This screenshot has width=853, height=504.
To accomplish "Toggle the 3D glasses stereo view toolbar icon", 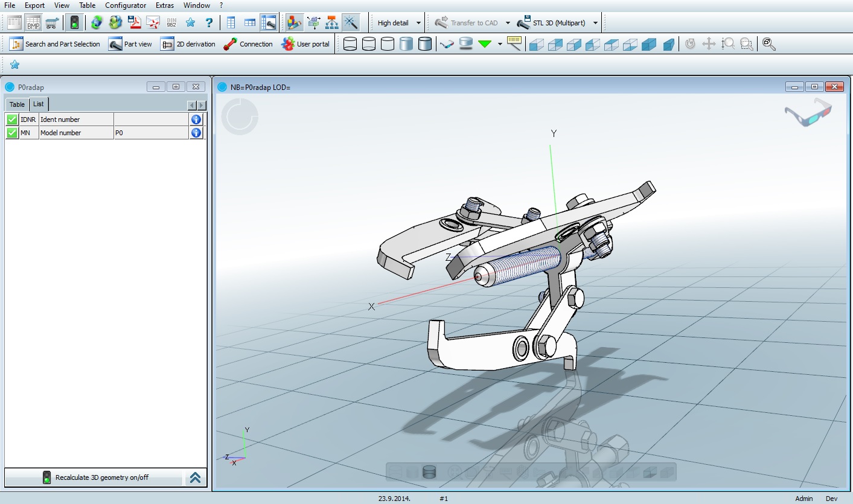I will (x=447, y=44).
